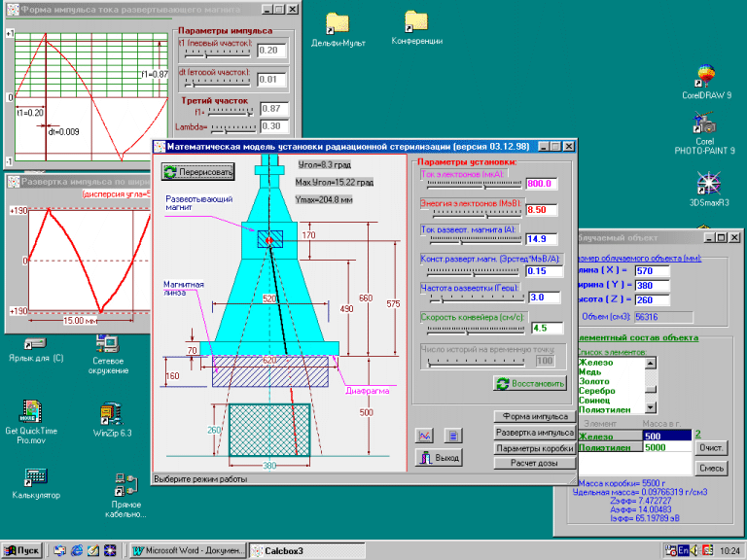Launch the Калькулятор desktop shortcut
This screenshot has height=560, width=747.
click(36, 478)
